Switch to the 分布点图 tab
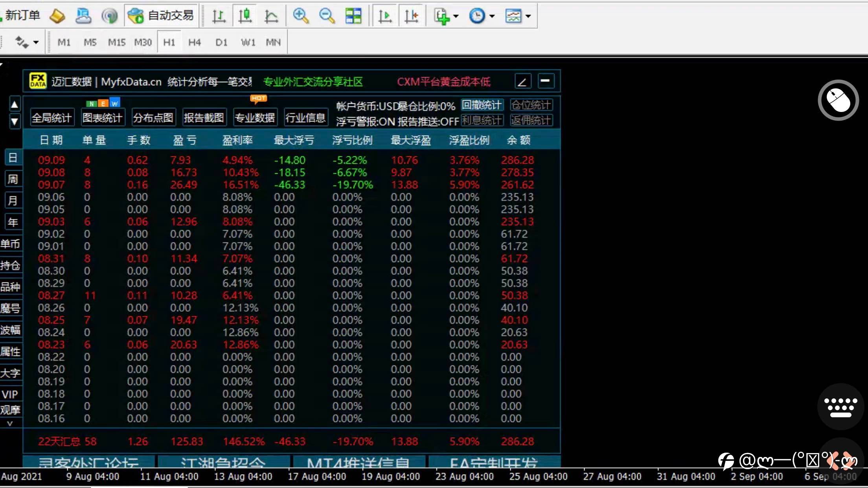This screenshot has width=868, height=488. pos(153,117)
